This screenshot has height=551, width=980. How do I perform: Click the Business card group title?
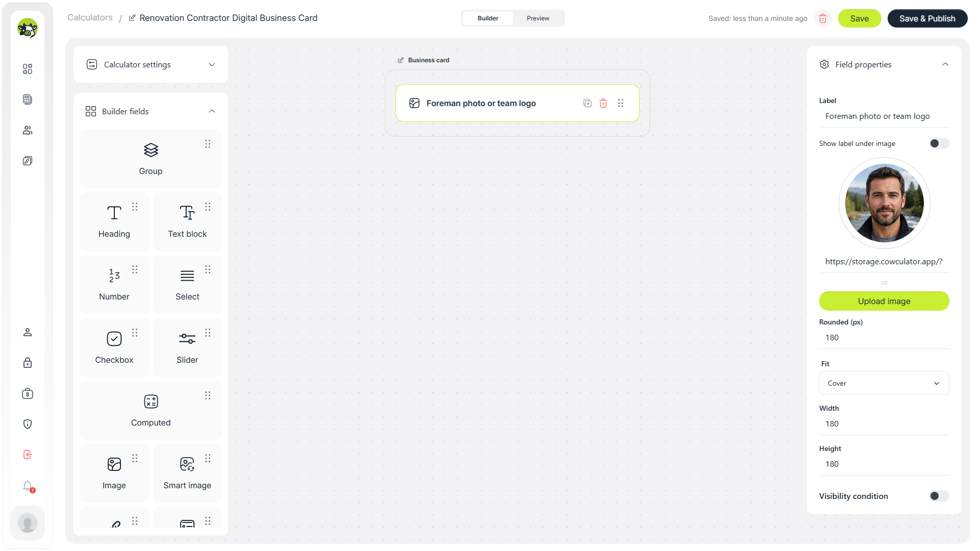(429, 60)
